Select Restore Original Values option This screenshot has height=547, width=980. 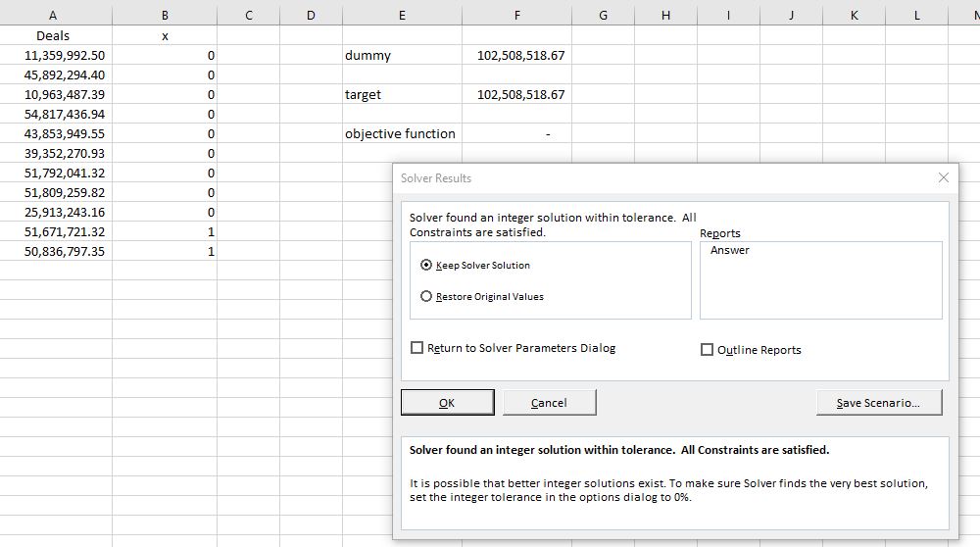pyautogui.click(x=482, y=296)
